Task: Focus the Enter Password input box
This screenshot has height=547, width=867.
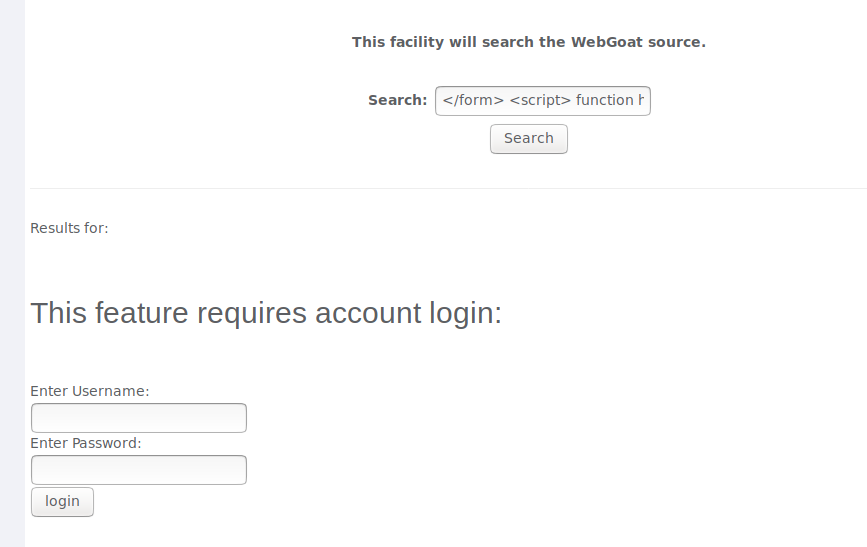Action: click(x=139, y=470)
